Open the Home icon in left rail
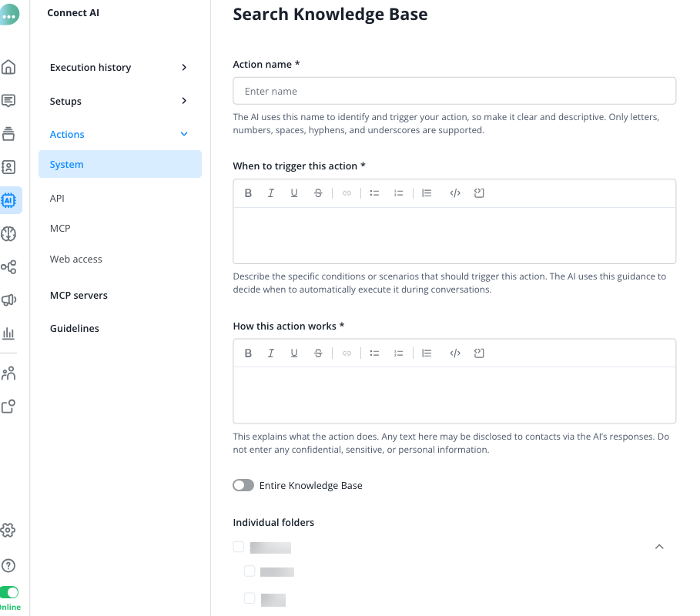 (8, 67)
